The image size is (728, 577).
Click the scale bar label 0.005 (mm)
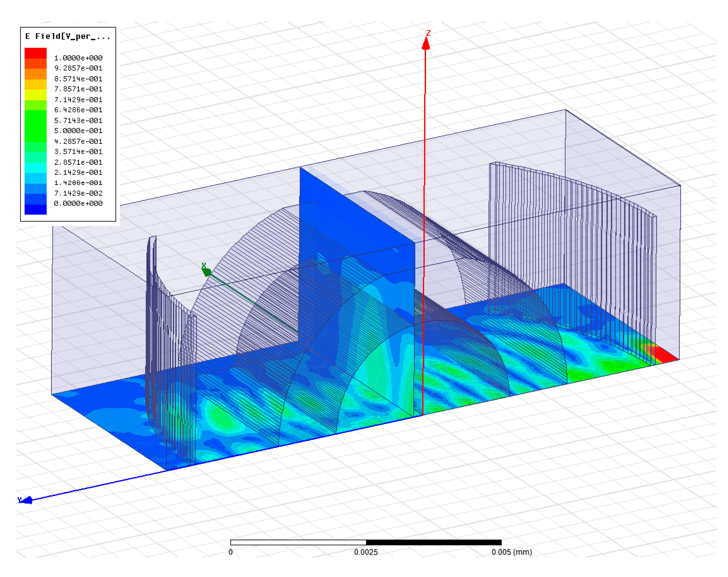coord(512,552)
